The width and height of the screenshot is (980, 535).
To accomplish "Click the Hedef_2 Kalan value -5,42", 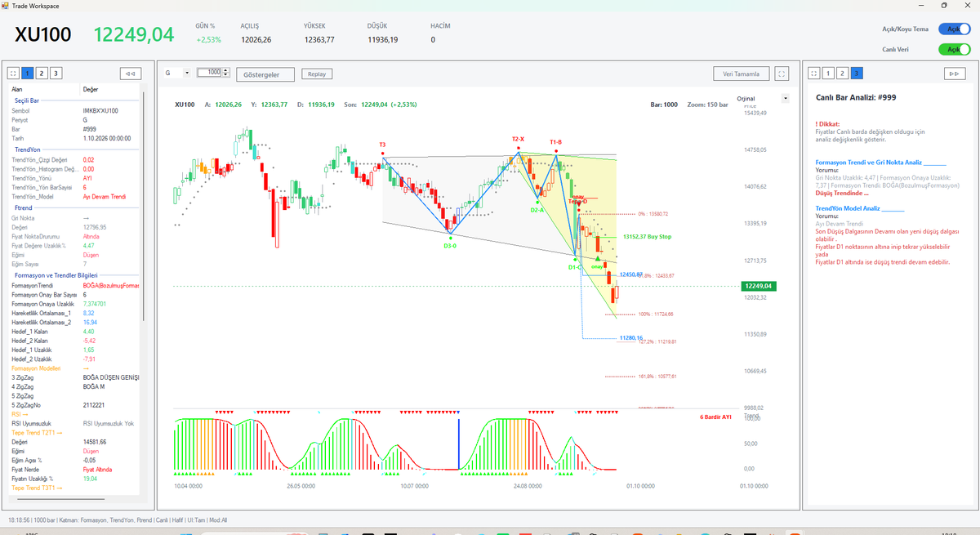I will click(x=89, y=341).
